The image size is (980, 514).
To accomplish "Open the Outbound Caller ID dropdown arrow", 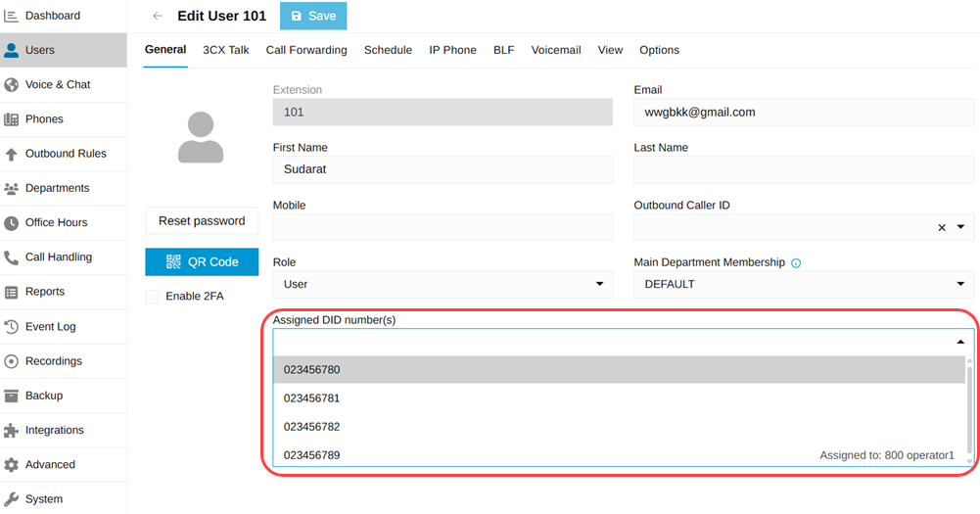I will click(960, 227).
